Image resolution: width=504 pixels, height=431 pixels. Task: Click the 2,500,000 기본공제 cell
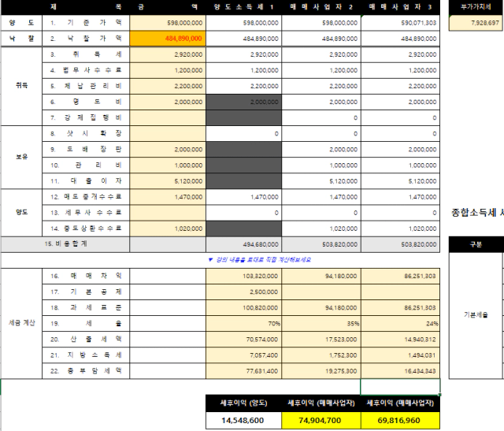pos(243,292)
